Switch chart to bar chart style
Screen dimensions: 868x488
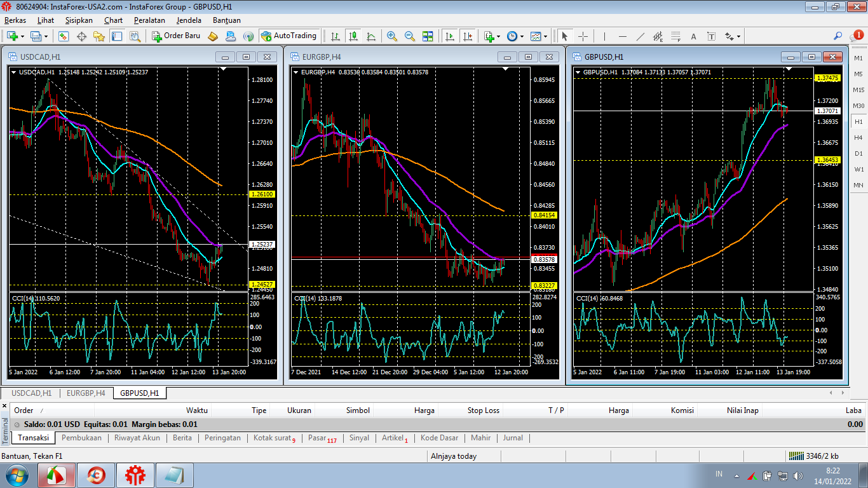(x=336, y=36)
